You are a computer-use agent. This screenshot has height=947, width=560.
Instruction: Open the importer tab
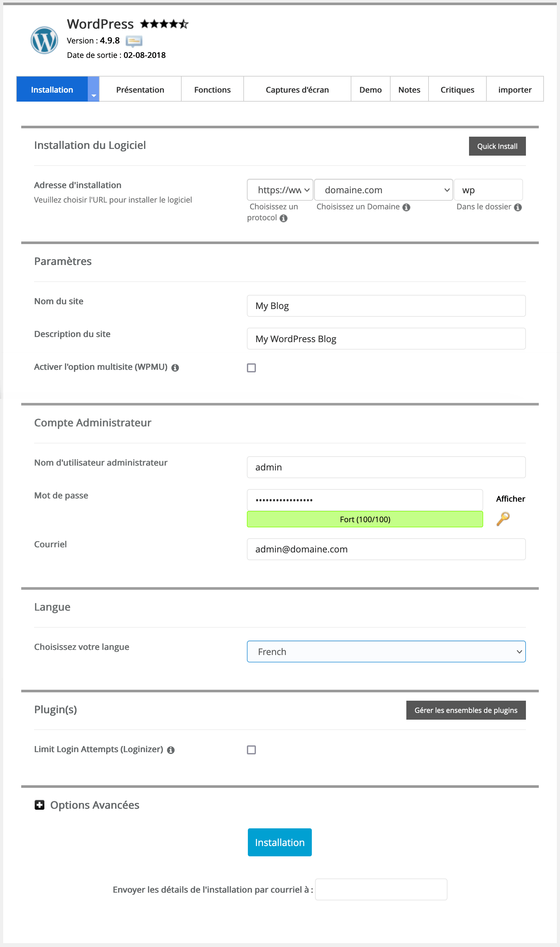coord(515,89)
